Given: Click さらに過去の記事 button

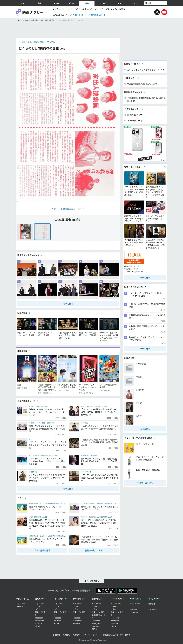Looking at the screenshot, I should 42,551.
